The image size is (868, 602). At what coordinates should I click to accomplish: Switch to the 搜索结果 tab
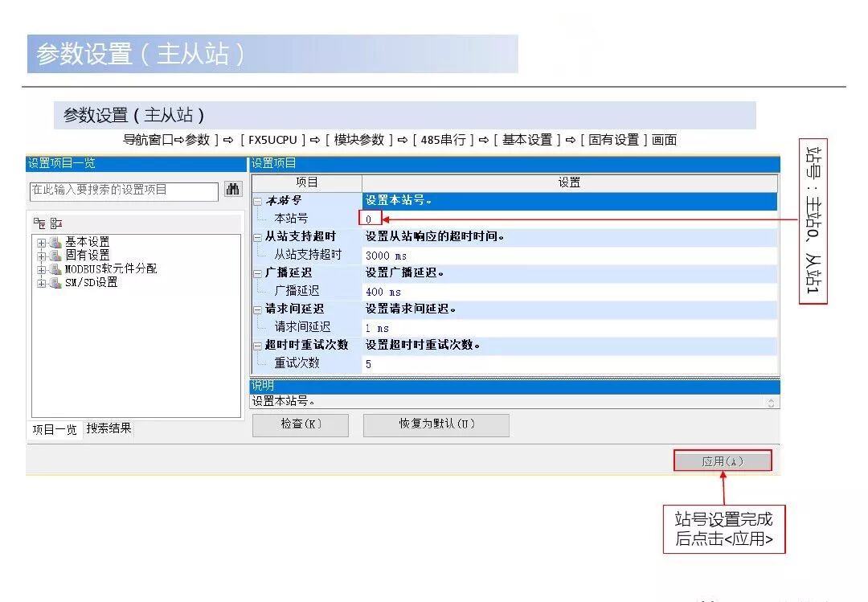coord(108,428)
